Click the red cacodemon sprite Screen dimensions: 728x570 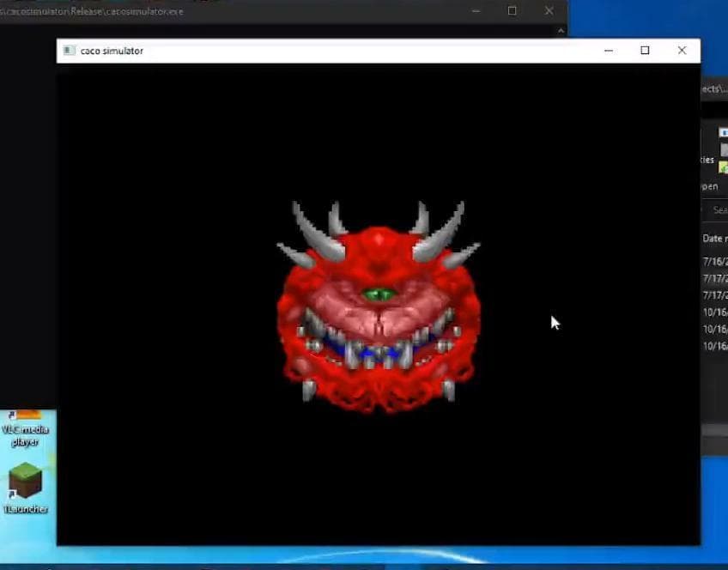pyautogui.click(x=379, y=307)
